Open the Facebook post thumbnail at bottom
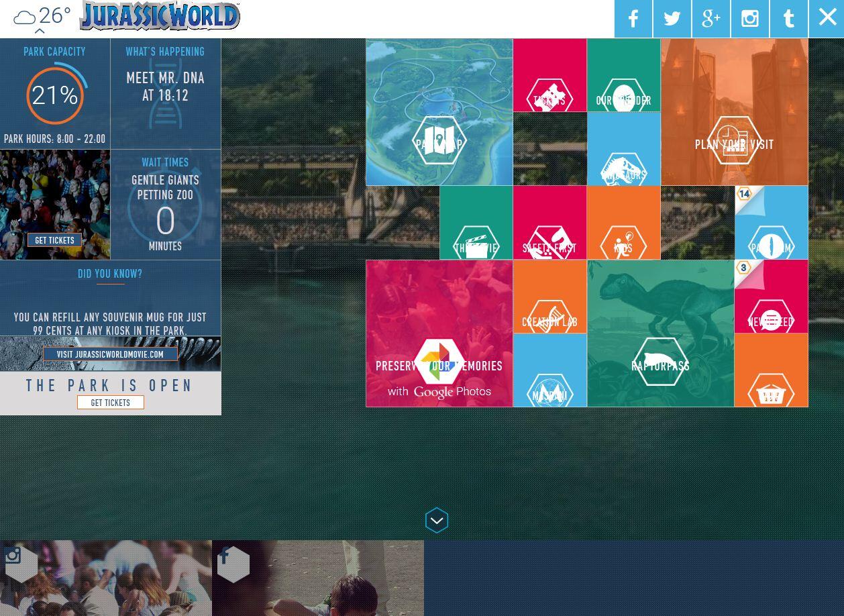 click(318, 578)
